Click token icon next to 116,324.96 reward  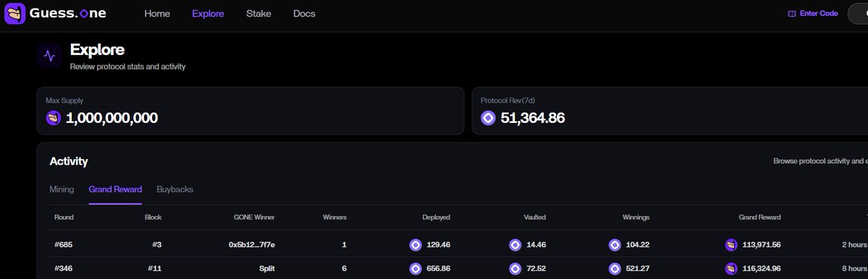click(x=731, y=269)
